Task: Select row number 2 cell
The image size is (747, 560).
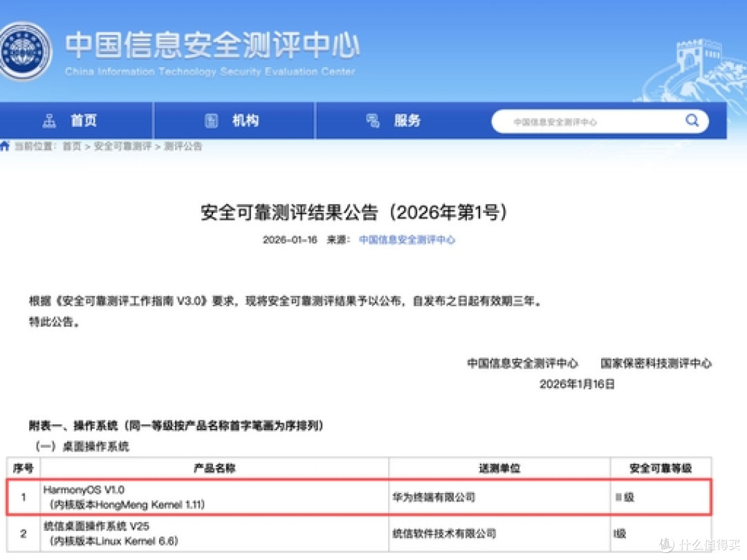Action: click(x=24, y=533)
